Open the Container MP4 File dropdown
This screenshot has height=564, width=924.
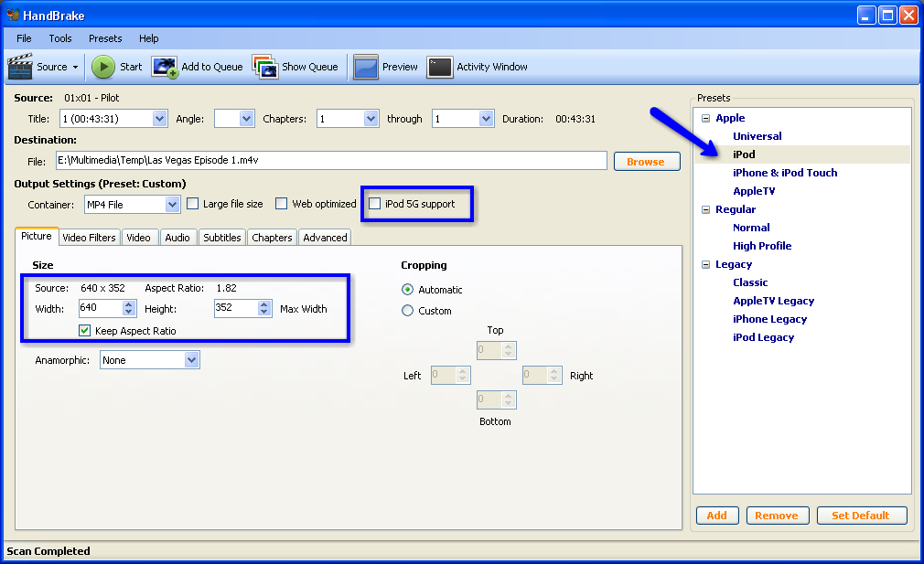coord(172,204)
